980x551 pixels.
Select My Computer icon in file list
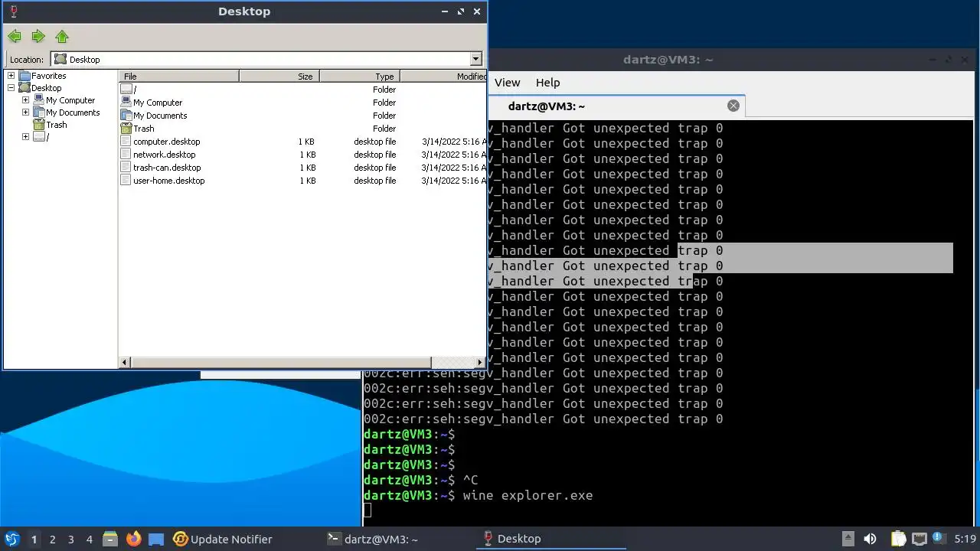coord(126,102)
